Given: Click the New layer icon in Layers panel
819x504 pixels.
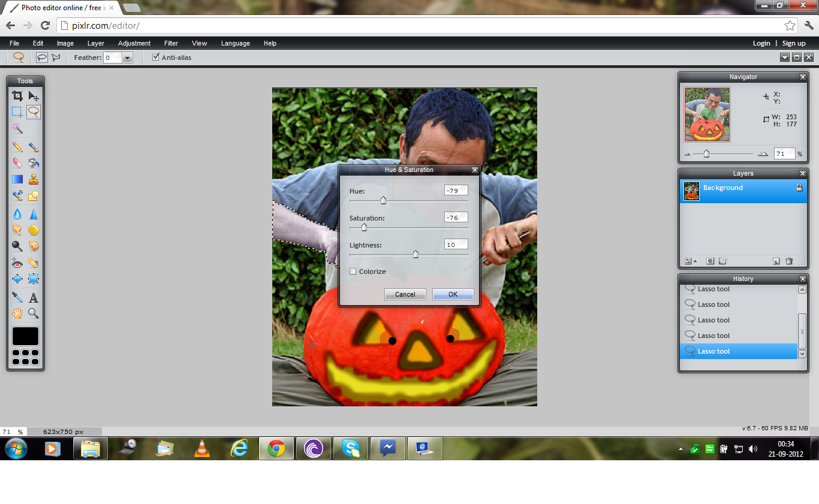Looking at the screenshot, I should click(x=776, y=261).
